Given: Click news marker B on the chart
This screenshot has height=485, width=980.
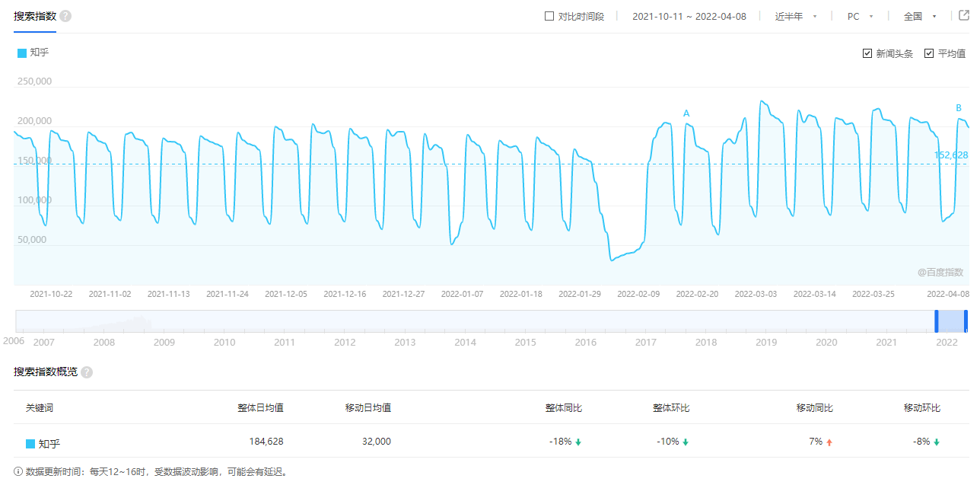Looking at the screenshot, I should click(x=959, y=108).
